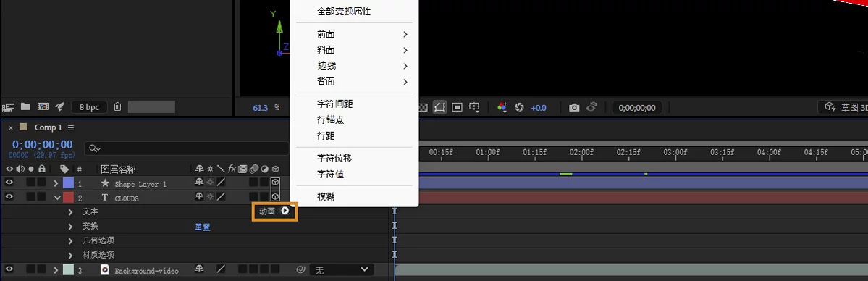Click the +0.0 exposure value
The image size is (868, 281).
538,107
